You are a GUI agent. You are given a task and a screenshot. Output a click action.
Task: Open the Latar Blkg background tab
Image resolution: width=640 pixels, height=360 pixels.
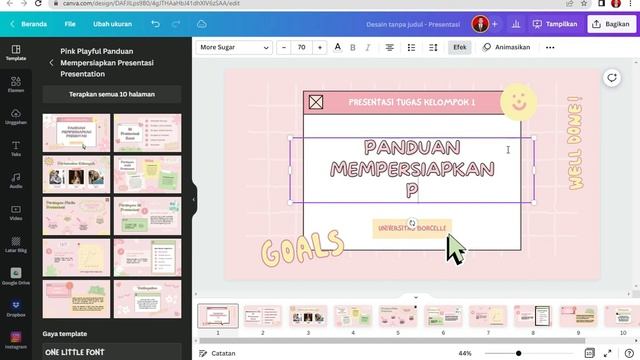(x=16, y=244)
